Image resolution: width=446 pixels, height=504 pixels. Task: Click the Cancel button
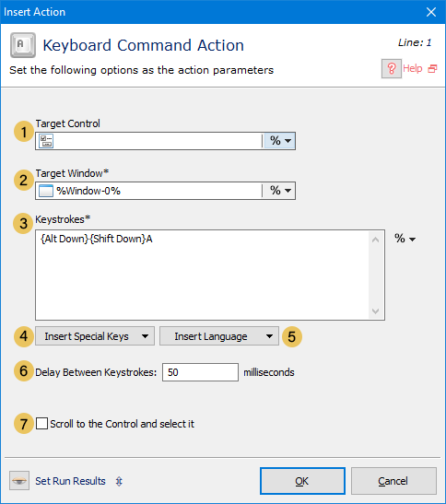(x=393, y=481)
